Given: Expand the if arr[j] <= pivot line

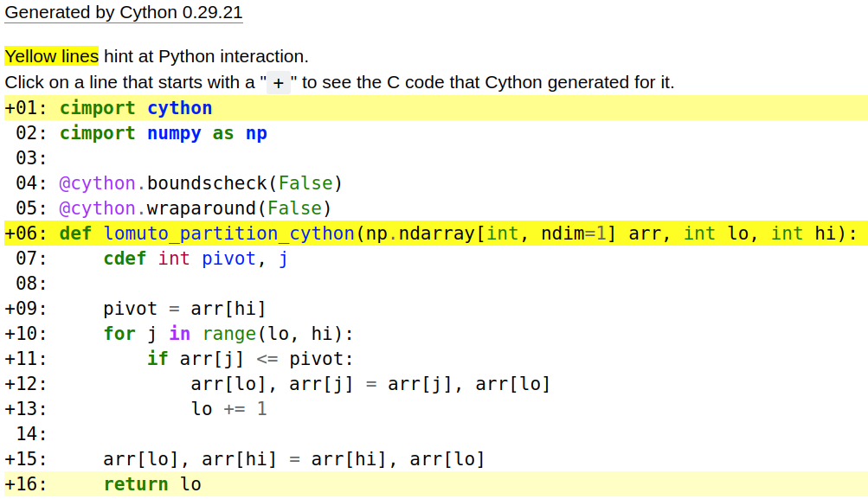Looking at the screenshot, I should [x=250, y=359].
